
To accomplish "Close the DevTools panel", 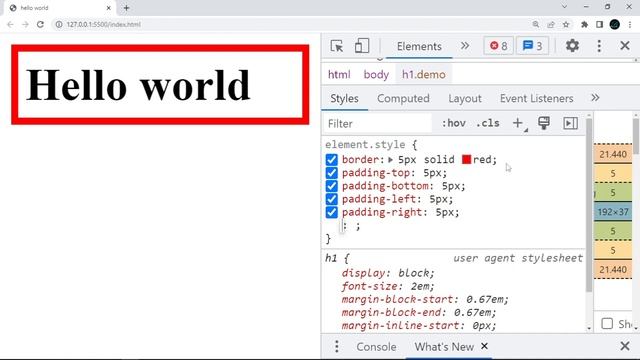I will pyautogui.click(x=625, y=46).
